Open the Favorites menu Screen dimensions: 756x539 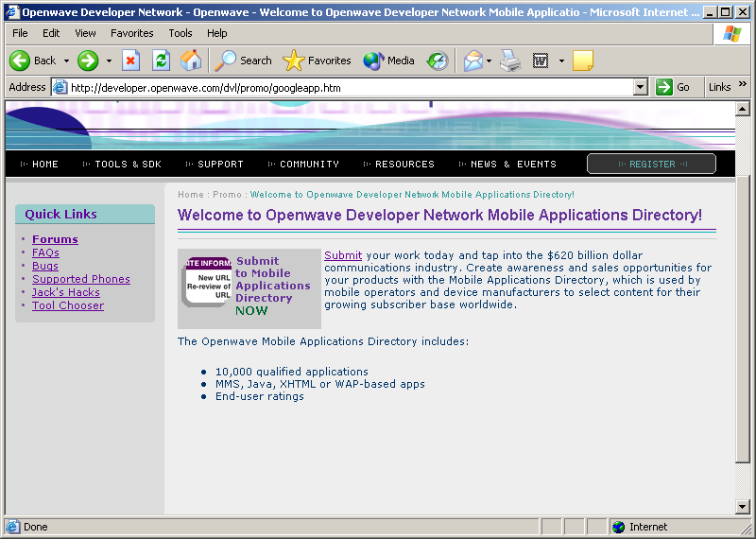click(132, 33)
